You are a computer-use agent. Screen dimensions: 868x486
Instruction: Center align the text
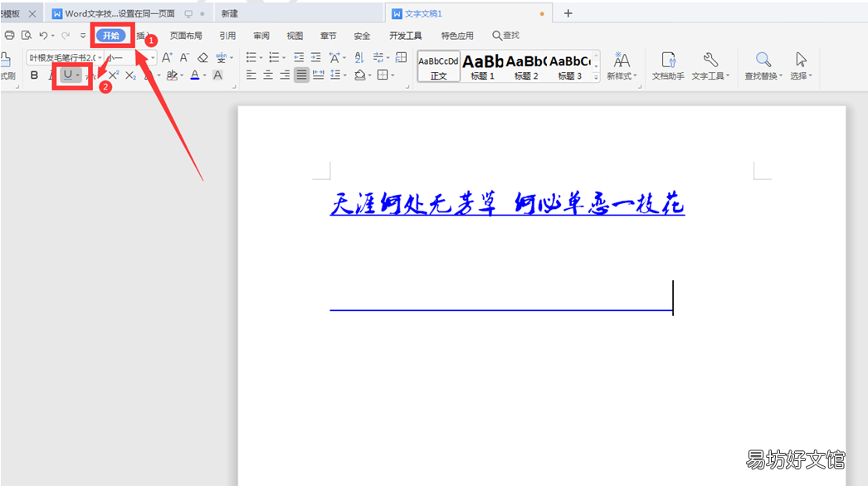click(268, 75)
